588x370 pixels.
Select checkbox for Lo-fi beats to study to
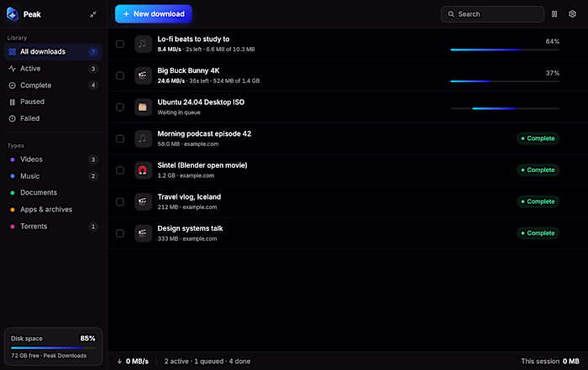pyautogui.click(x=120, y=44)
